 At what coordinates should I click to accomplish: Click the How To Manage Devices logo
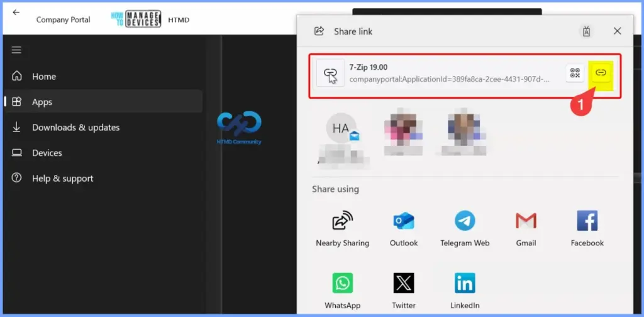(x=136, y=19)
